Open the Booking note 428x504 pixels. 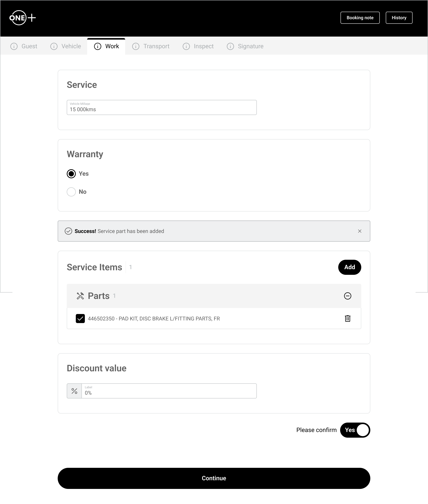[360, 18]
